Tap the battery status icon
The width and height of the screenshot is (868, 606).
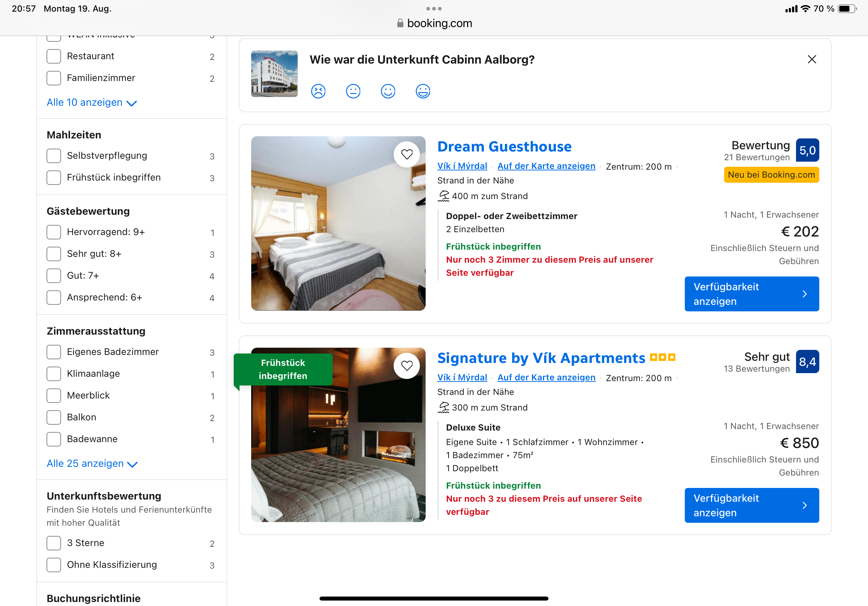pyautogui.click(x=847, y=8)
